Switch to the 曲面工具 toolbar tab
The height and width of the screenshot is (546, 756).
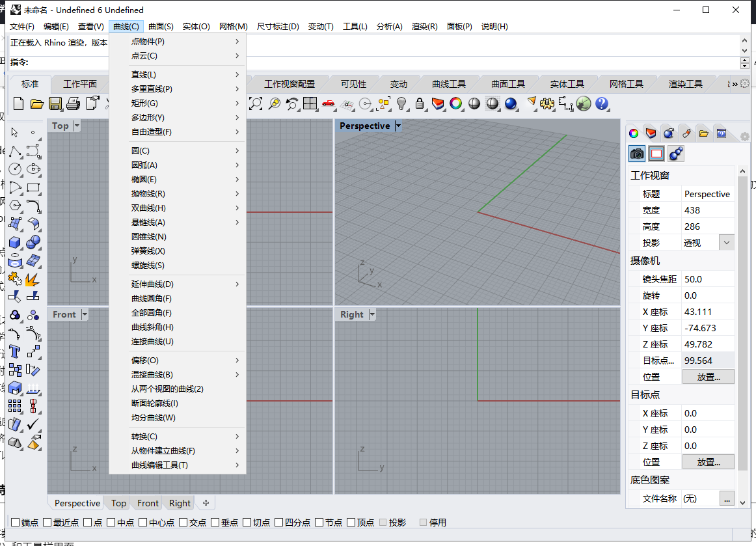pyautogui.click(x=508, y=84)
